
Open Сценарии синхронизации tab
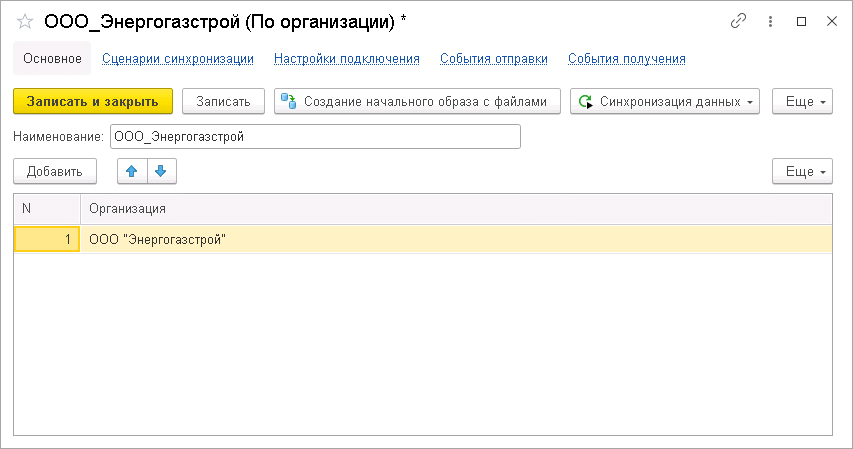[x=178, y=58]
